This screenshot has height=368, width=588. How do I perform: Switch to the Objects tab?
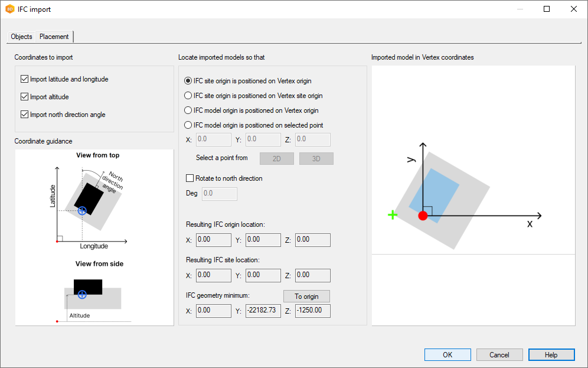pyautogui.click(x=22, y=37)
